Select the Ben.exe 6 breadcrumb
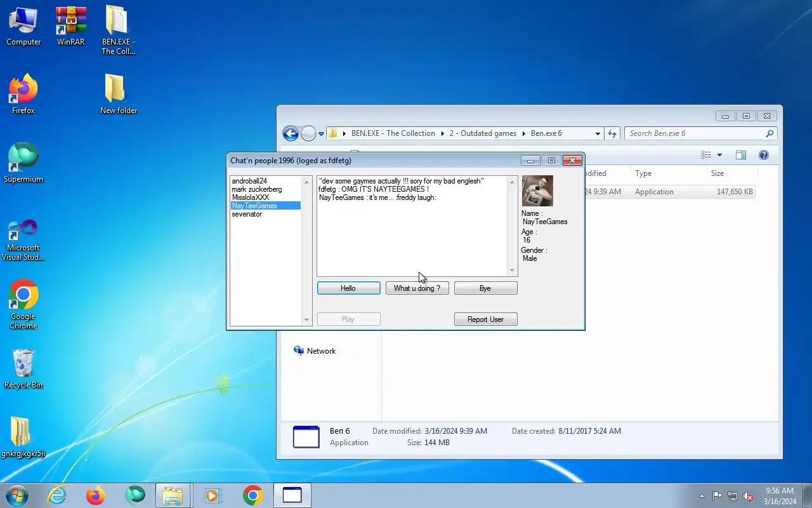Viewport: 812px width, 508px height. click(546, 133)
